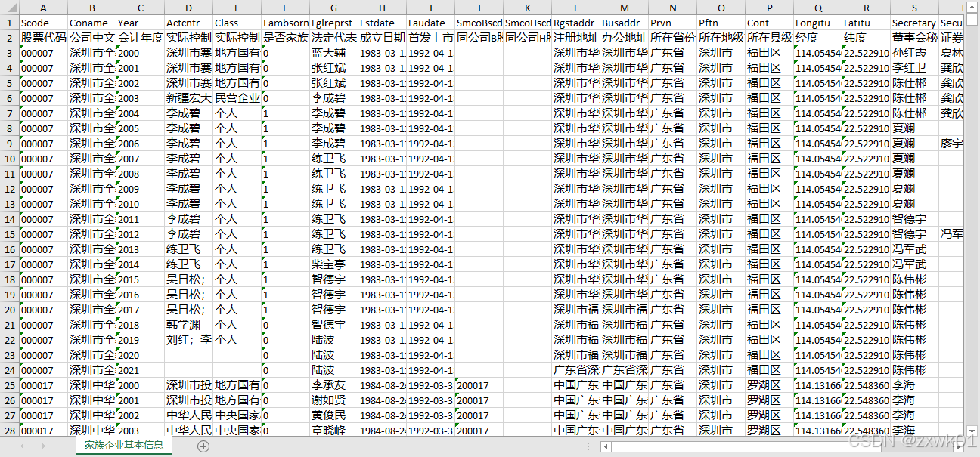Click the Year cell showing 2021
This screenshot has height=457, width=980.
pos(140,370)
